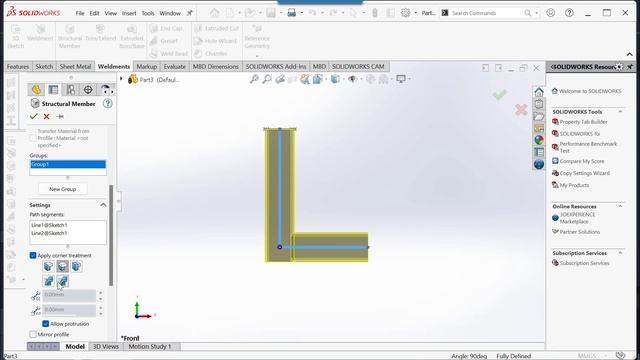Toggle Apply corner treatment checkbox
The image size is (640, 360).
33,256
